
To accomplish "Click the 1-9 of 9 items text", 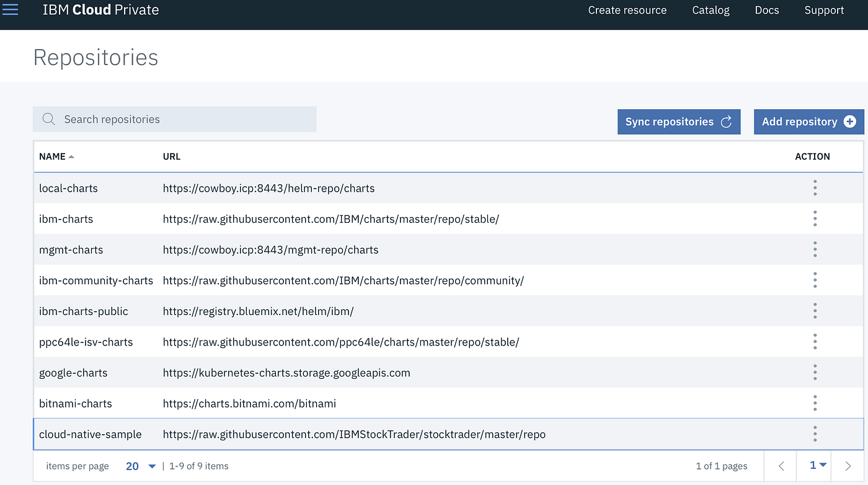I will [x=199, y=466].
